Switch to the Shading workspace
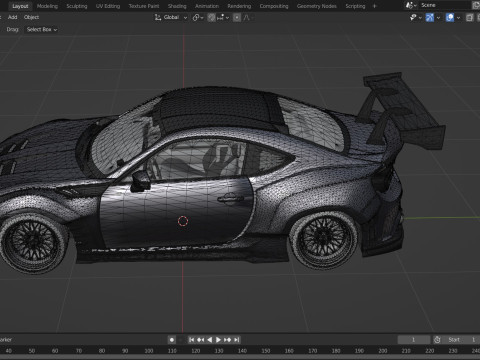Image resolution: width=480 pixels, height=360 pixels. tap(177, 6)
